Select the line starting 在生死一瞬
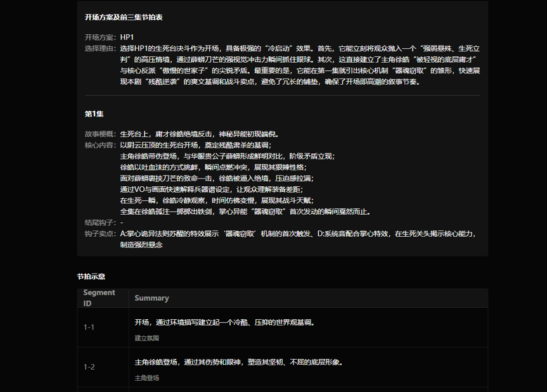The width and height of the screenshot is (547, 392). [217, 201]
